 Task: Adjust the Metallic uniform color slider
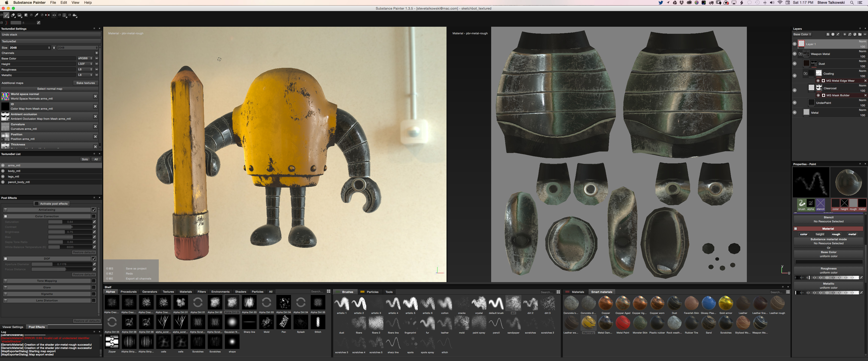(827, 293)
